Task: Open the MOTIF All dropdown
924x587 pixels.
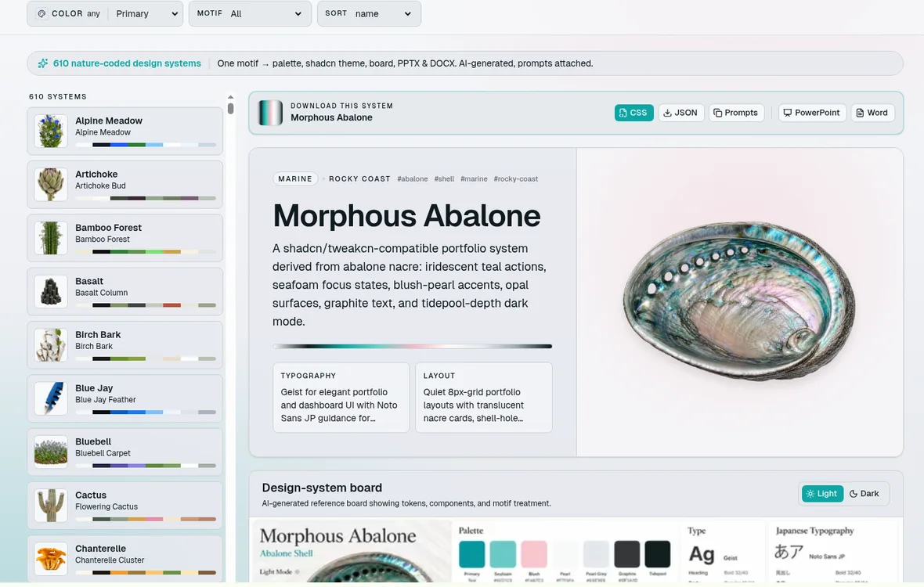Action: click(x=250, y=13)
